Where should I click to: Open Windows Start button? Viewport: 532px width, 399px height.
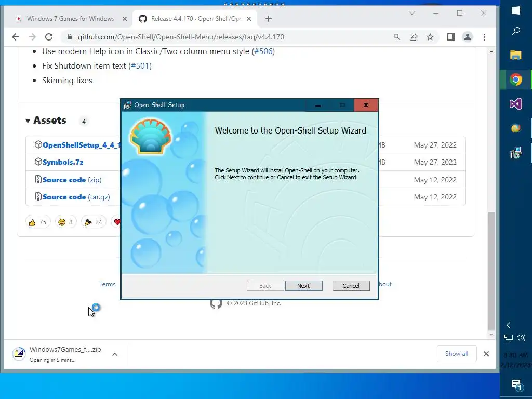516,10
